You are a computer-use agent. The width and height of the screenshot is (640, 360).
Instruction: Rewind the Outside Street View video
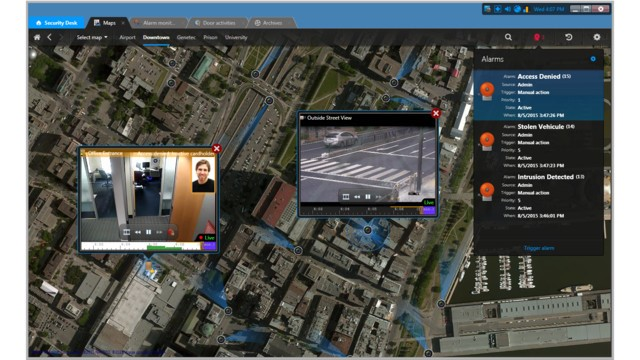pos(357,197)
